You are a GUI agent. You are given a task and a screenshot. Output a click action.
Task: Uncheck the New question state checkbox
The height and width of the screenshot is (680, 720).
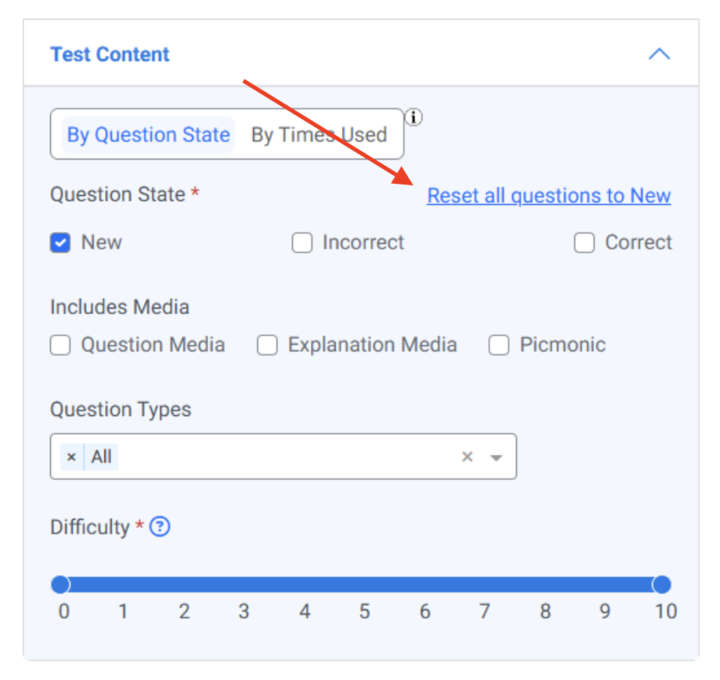pyautogui.click(x=61, y=243)
